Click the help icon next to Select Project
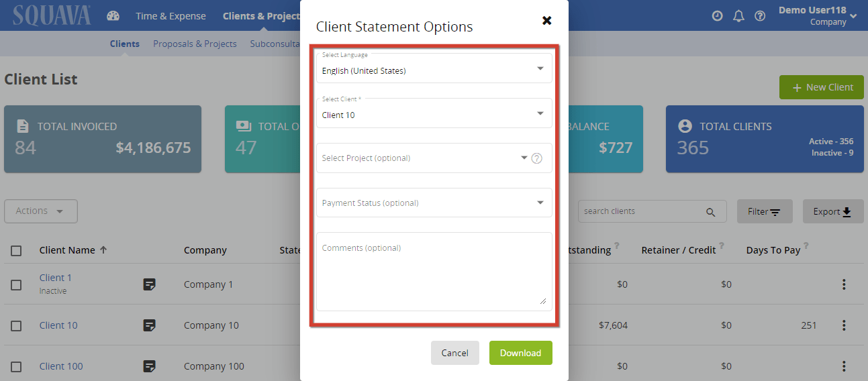868x381 pixels. (x=536, y=159)
